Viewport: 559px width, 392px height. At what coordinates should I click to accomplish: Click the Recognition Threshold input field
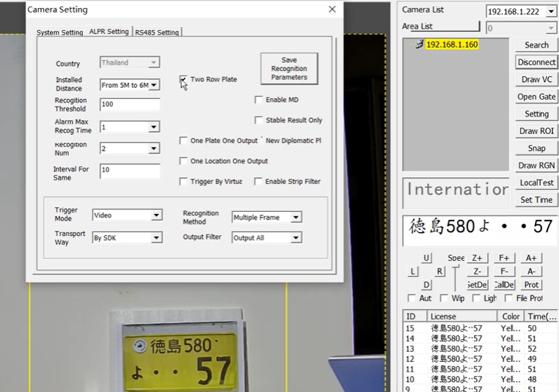(x=129, y=105)
